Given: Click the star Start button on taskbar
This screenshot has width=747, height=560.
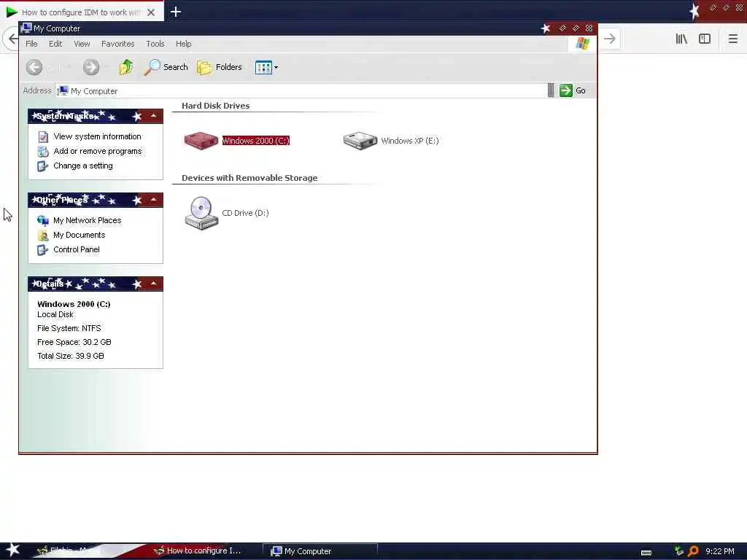Looking at the screenshot, I should tap(12, 550).
